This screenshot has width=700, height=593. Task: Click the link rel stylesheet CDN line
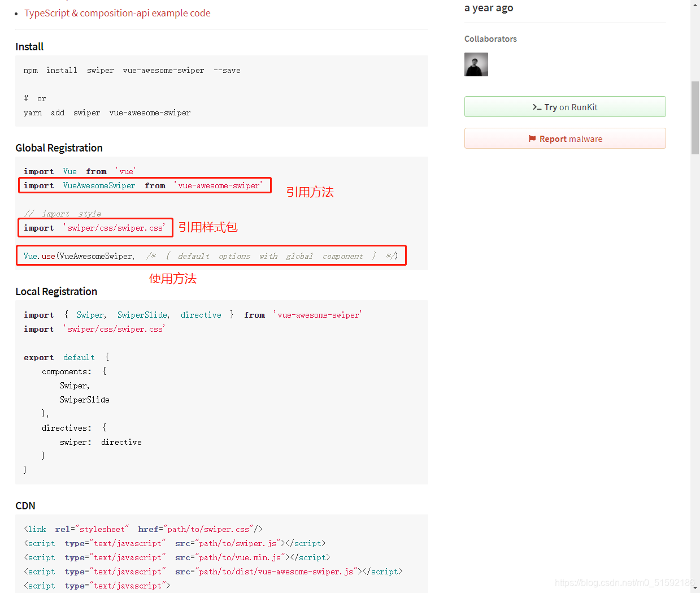click(143, 530)
